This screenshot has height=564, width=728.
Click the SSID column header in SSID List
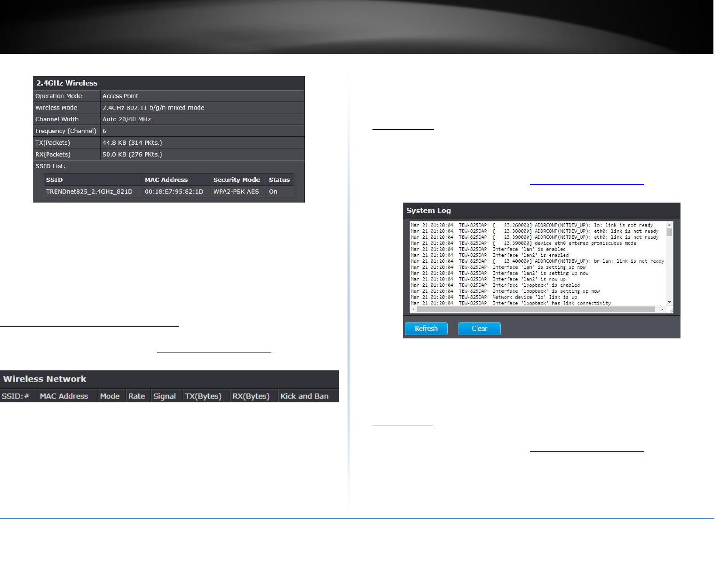pos(93,180)
